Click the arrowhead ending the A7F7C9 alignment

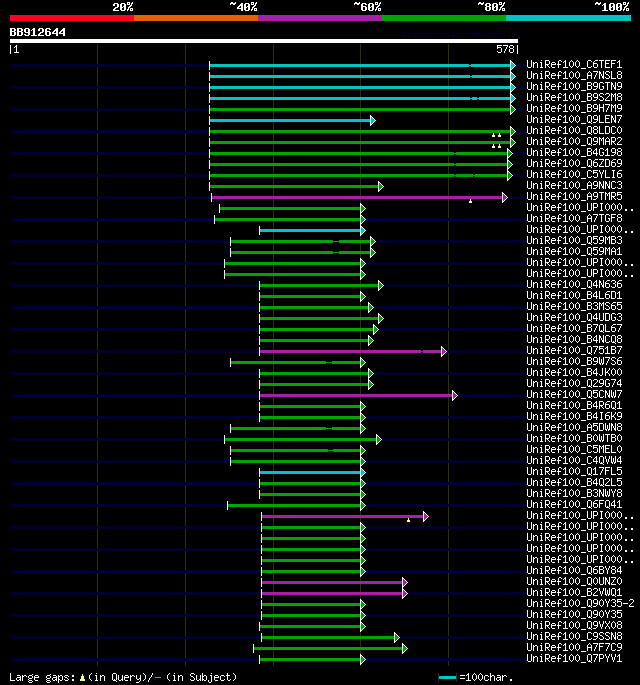(x=405, y=648)
